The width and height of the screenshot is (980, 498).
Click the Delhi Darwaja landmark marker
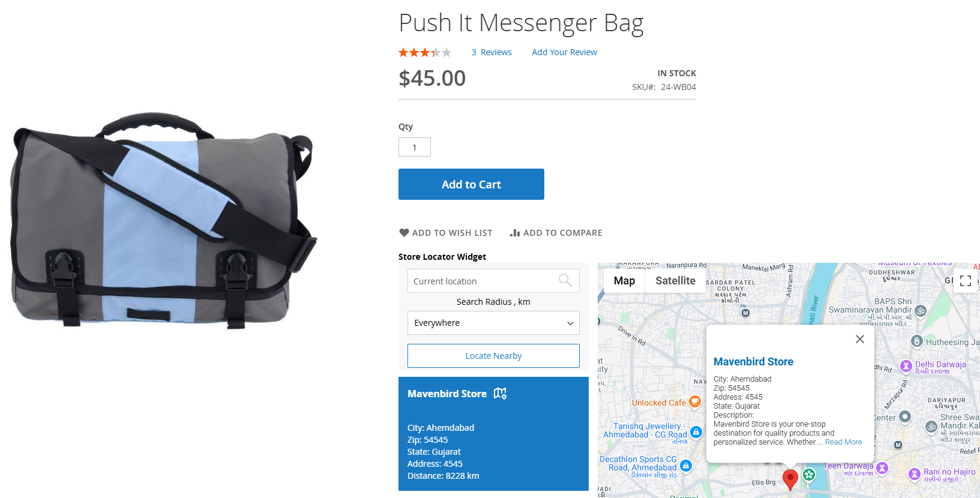click(906, 366)
